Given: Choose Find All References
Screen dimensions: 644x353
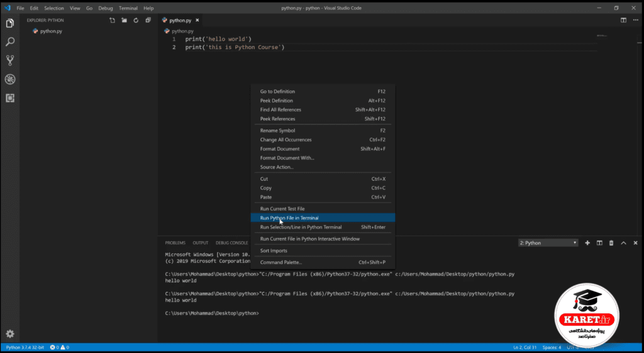Looking at the screenshot, I should pyautogui.click(x=323, y=109).
